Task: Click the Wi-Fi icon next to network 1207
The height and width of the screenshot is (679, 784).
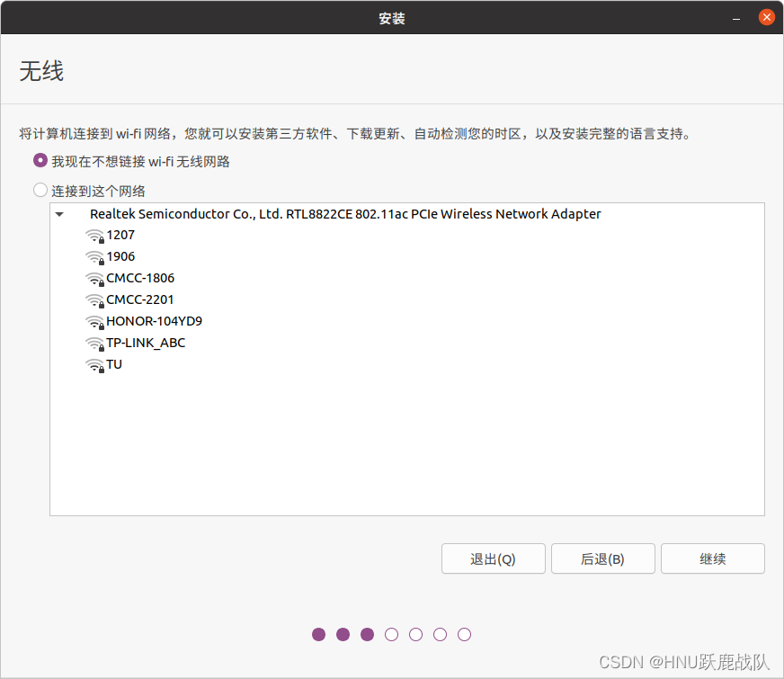Action: pyautogui.click(x=94, y=236)
